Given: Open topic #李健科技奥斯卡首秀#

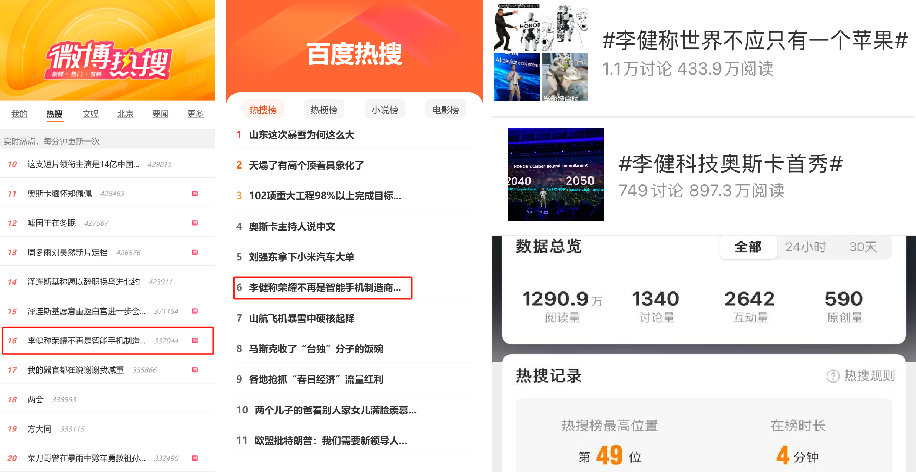Looking at the screenshot, I should coord(730,165).
